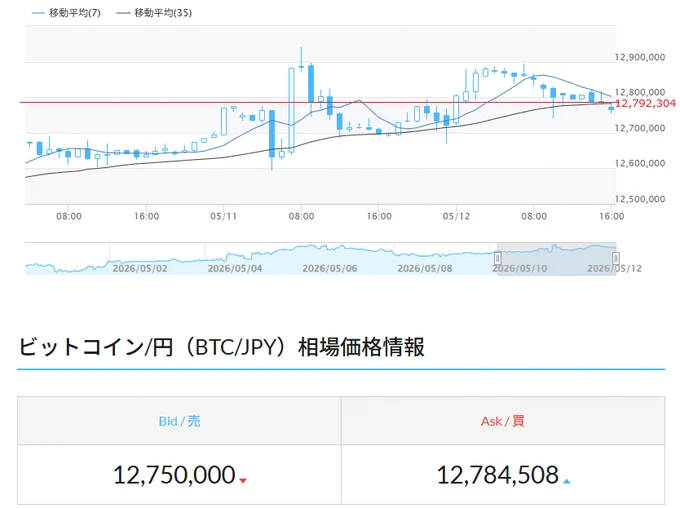Click the Ask price 12,784,508
680x508 pixels.
498,475
